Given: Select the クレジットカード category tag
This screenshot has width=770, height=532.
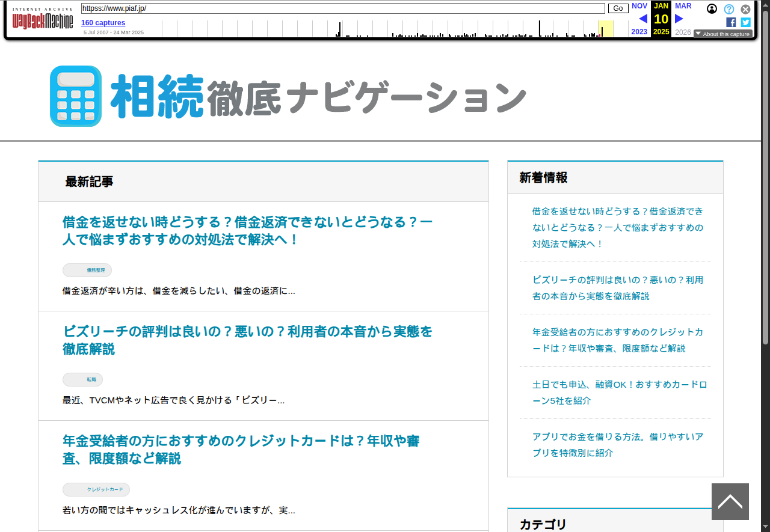Looking at the screenshot, I should [96, 490].
